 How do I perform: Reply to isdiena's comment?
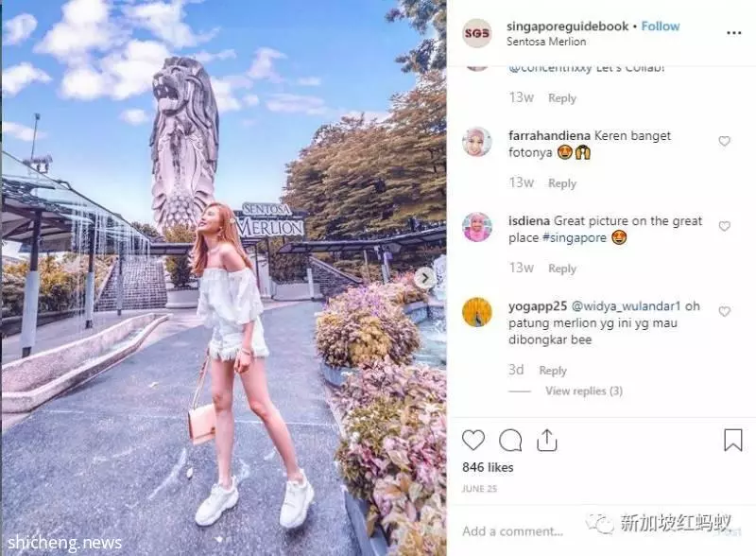(x=562, y=269)
